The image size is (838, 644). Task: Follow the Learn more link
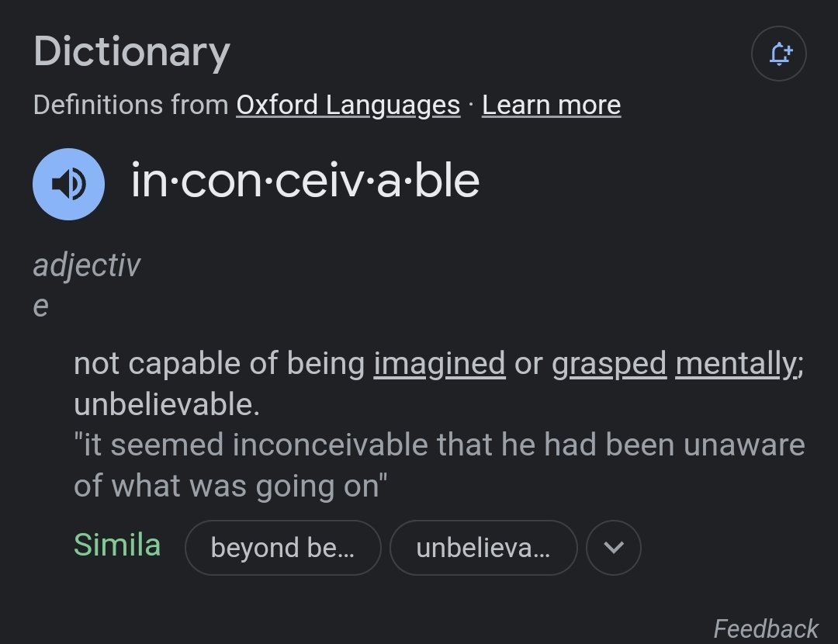tap(551, 105)
